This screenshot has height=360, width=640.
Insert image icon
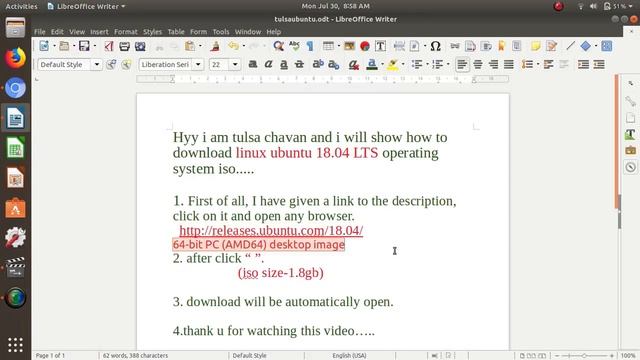349,46
